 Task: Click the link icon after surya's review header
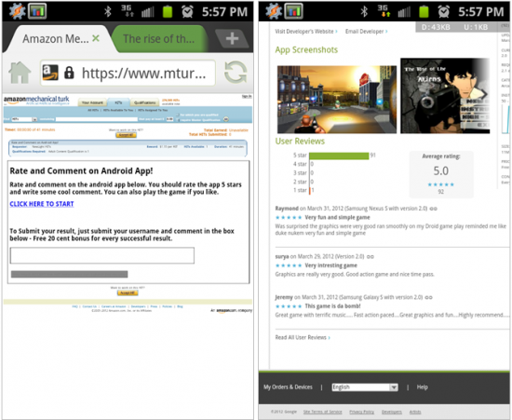(370, 257)
